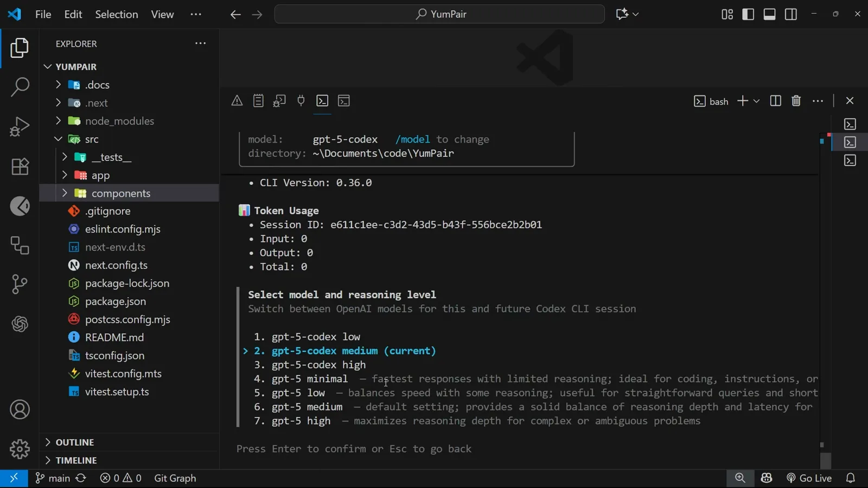Image resolution: width=868 pixels, height=488 pixels.
Task: Open Run and Debug view
Action: (20, 126)
